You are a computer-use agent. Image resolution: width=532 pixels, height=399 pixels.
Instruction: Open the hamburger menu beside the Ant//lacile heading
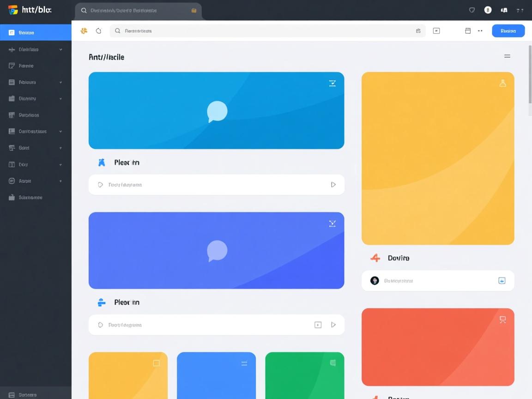[507, 56]
